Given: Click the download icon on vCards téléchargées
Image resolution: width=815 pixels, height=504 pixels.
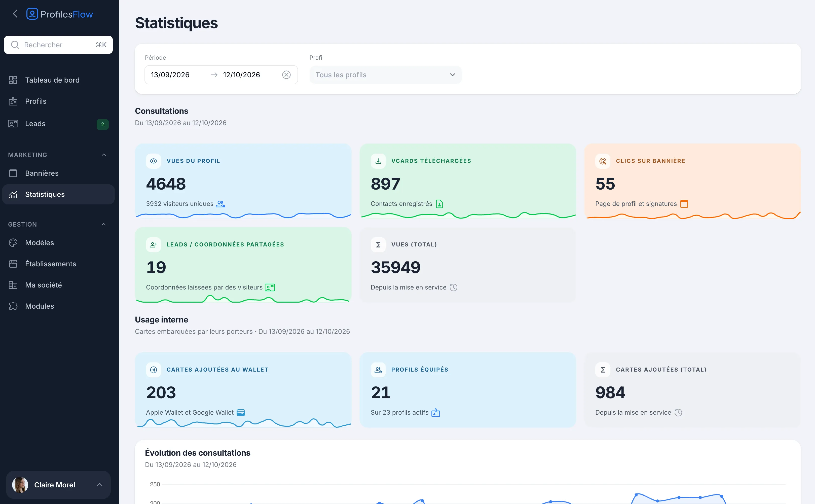Looking at the screenshot, I should [378, 161].
